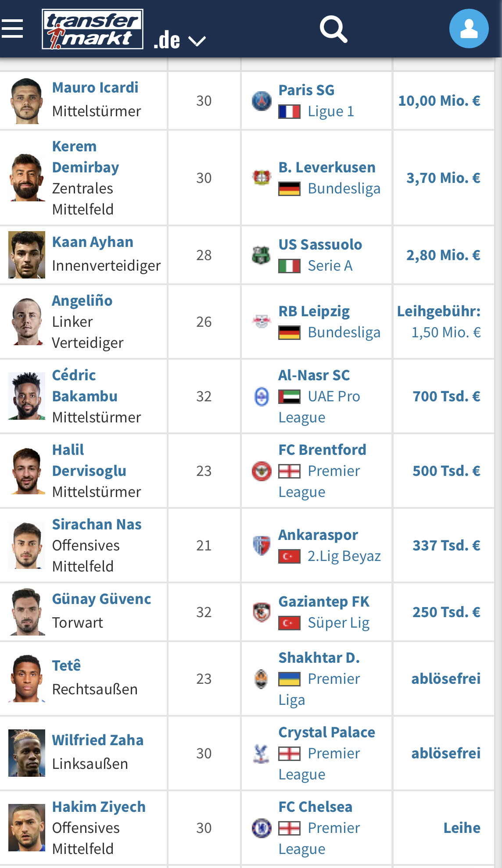Click the Transfermarkt logo
The width and height of the screenshot is (502, 868).
coord(93,29)
